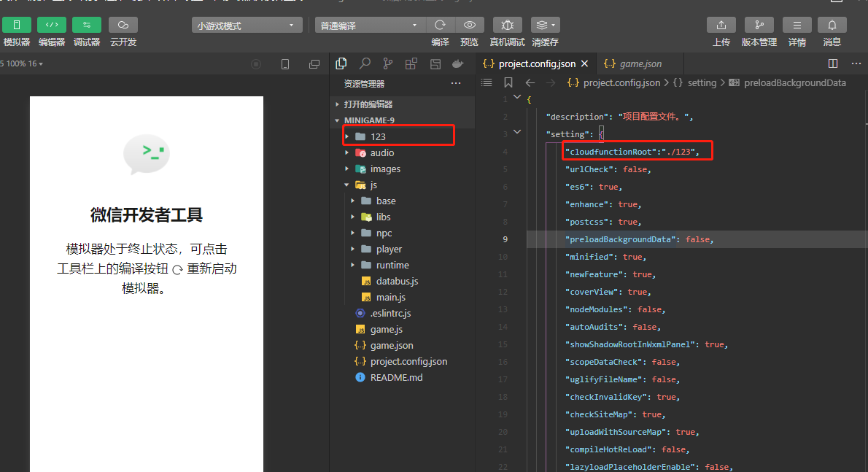Click the simulator record circle icon
The image size is (868, 472).
(x=256, y=64)
